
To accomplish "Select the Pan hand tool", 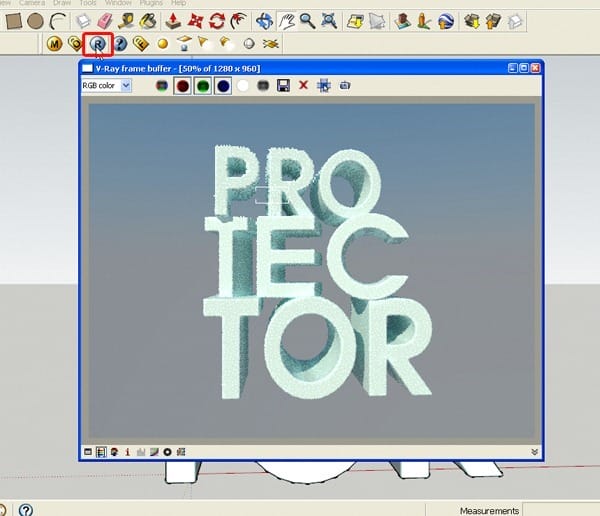I will click(286, 21).
